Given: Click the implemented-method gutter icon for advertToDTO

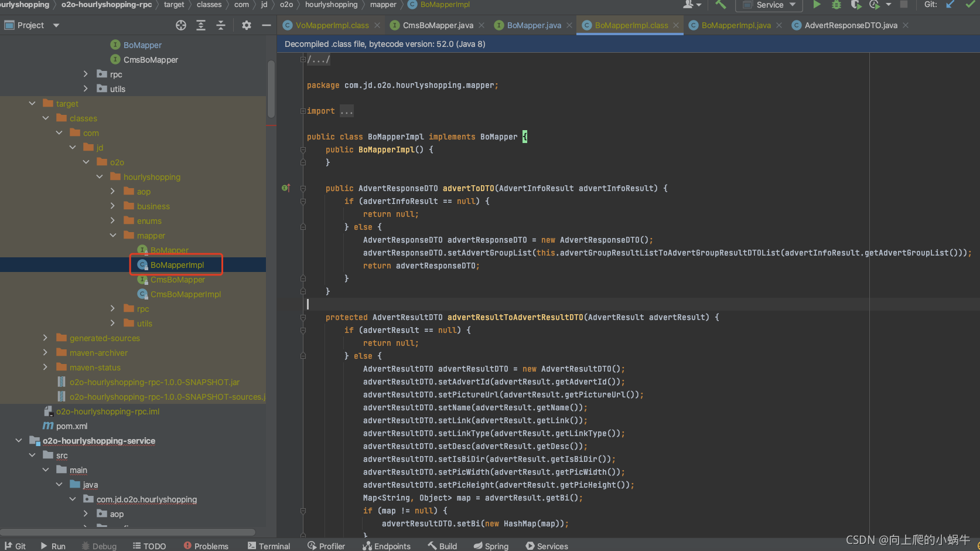Looking at the screenshot, I should click(x=286, y=188).
